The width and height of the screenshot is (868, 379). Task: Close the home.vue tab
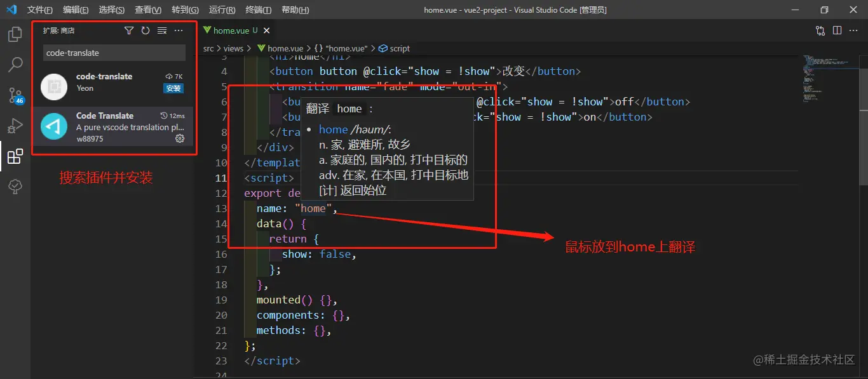[267, 30]
